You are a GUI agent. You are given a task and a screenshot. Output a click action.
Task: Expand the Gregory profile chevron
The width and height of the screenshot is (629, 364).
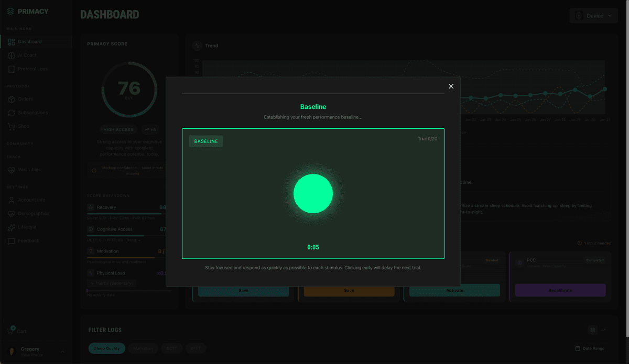63,351
